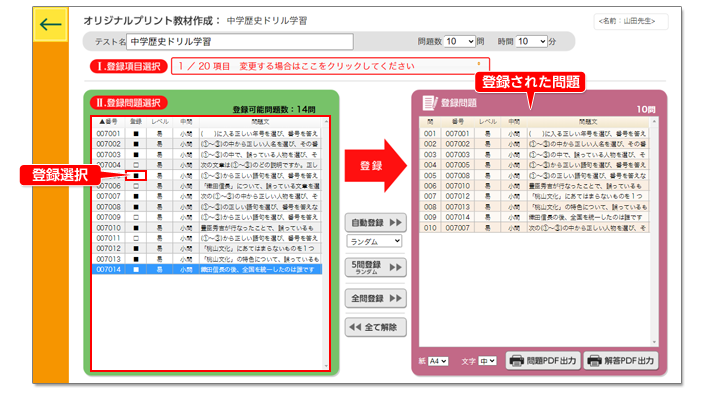Select registered question 004 row
Image resolution: width=715 pixels, height=394 pixels.
click(534, 165)
